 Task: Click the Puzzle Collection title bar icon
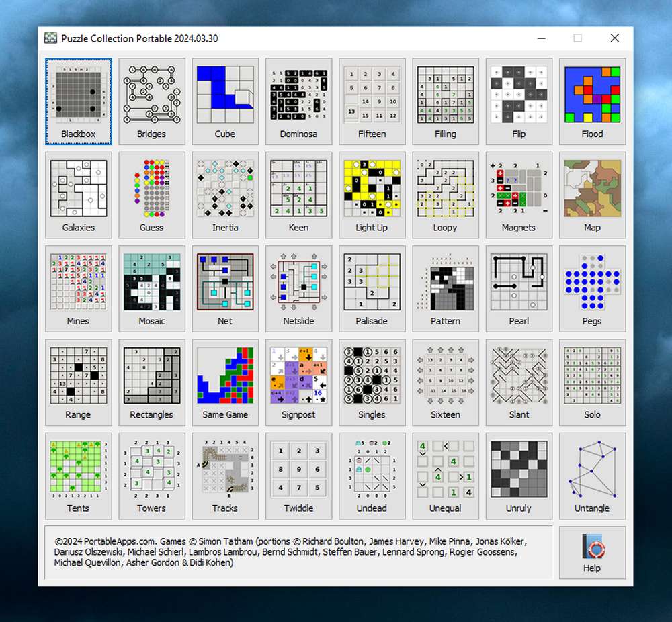tap(50, 38)
